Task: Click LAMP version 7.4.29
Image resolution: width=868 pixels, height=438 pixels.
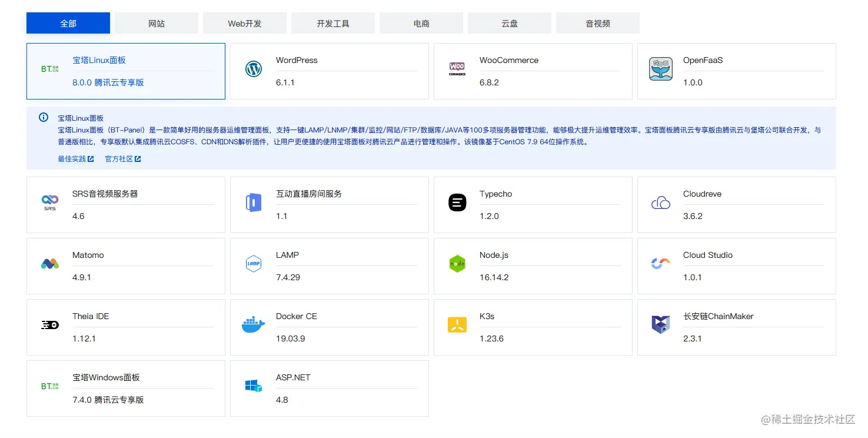Action: click(288, 277)
